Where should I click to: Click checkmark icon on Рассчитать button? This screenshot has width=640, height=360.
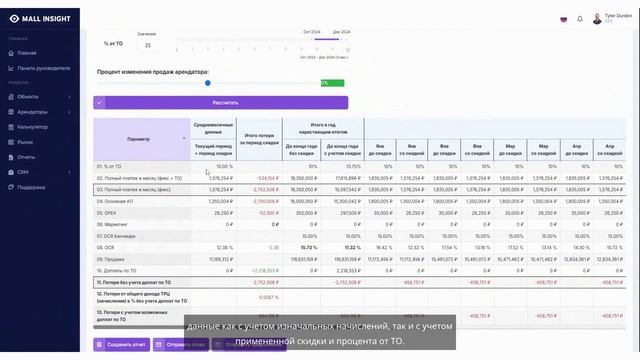click(x=100, y=102)
